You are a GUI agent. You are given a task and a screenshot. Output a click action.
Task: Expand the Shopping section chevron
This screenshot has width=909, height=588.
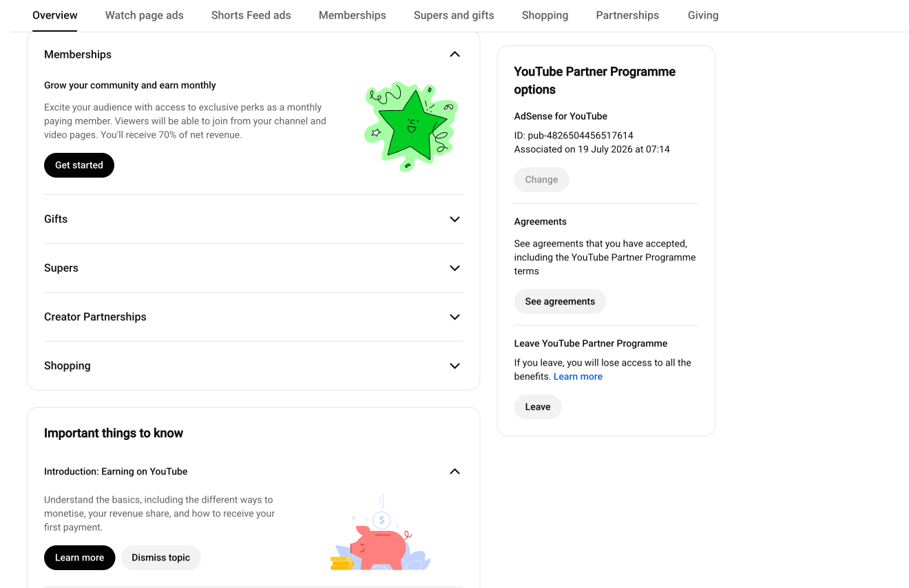(454, 366)
